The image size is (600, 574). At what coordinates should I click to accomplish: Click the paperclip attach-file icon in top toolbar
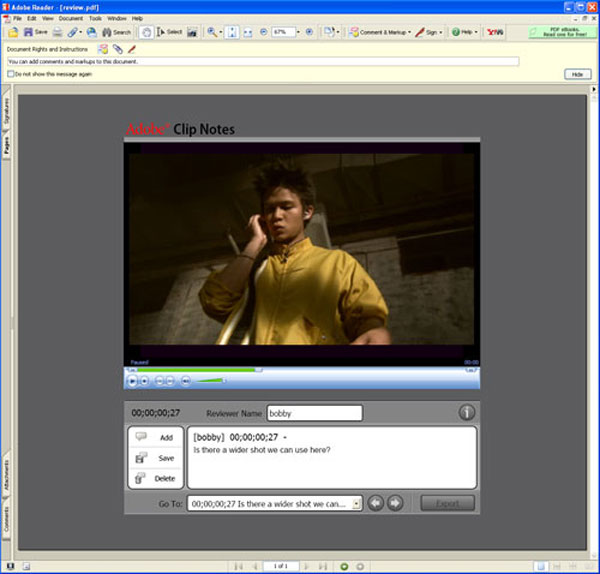[72, 32]
